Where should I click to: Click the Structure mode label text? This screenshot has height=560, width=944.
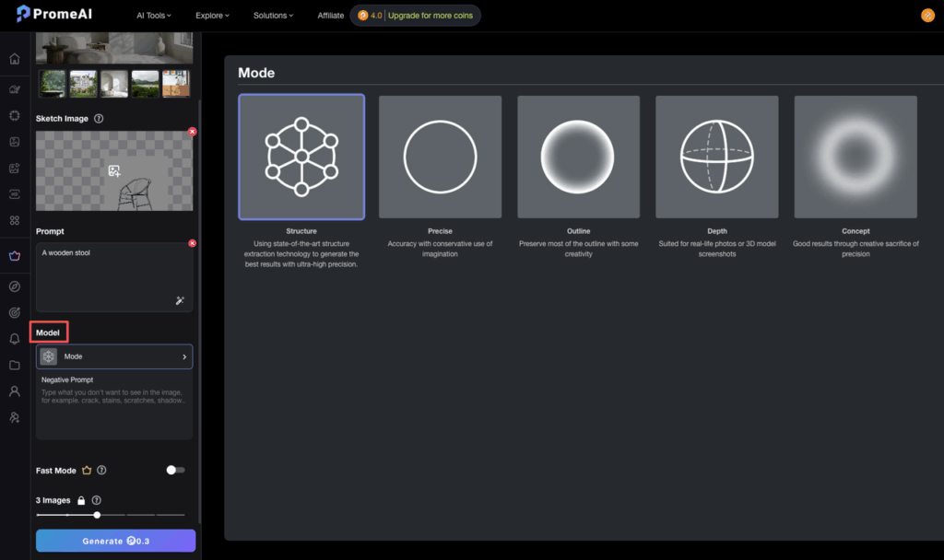[x=301, y=231]
